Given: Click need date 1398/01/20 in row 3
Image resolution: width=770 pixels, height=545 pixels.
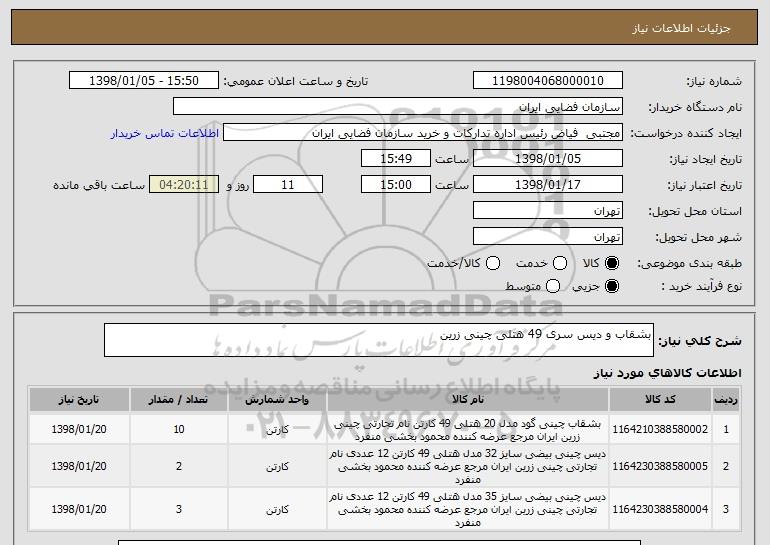Looking at the screenshot, I should click(79, 509).
